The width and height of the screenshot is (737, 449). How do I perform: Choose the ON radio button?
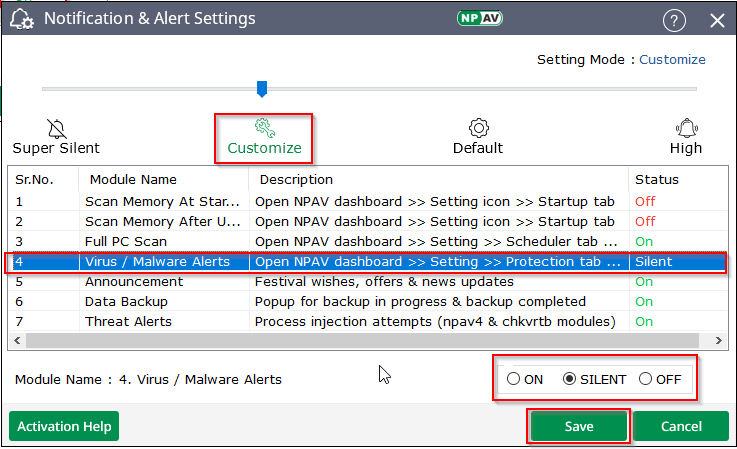[x=514, y=379]
